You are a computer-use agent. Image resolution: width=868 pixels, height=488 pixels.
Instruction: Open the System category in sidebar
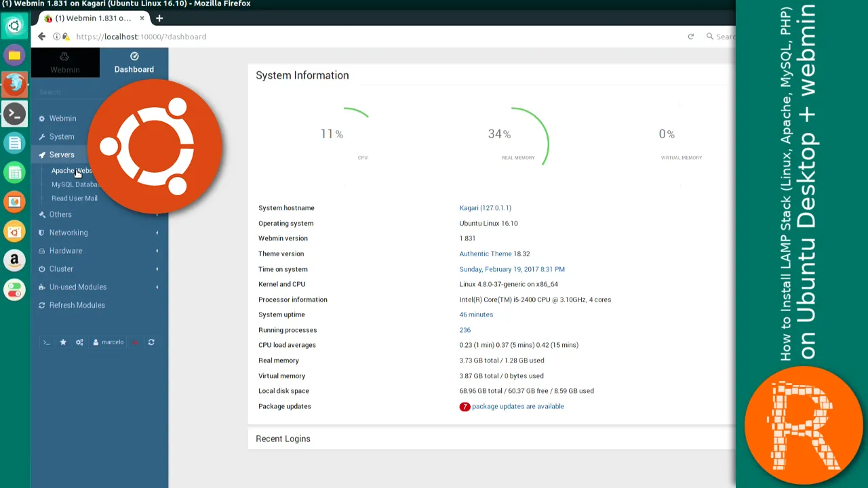pos(62,137)
